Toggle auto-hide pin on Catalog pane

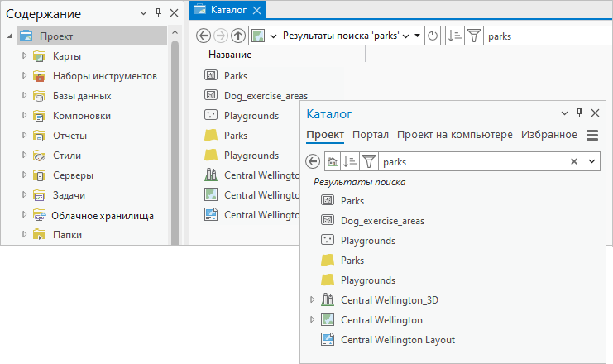[579, 113]
